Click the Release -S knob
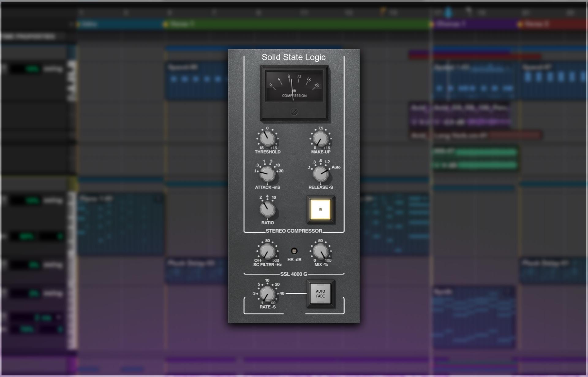Screen dimensions: 588x377 pos(320,174)
